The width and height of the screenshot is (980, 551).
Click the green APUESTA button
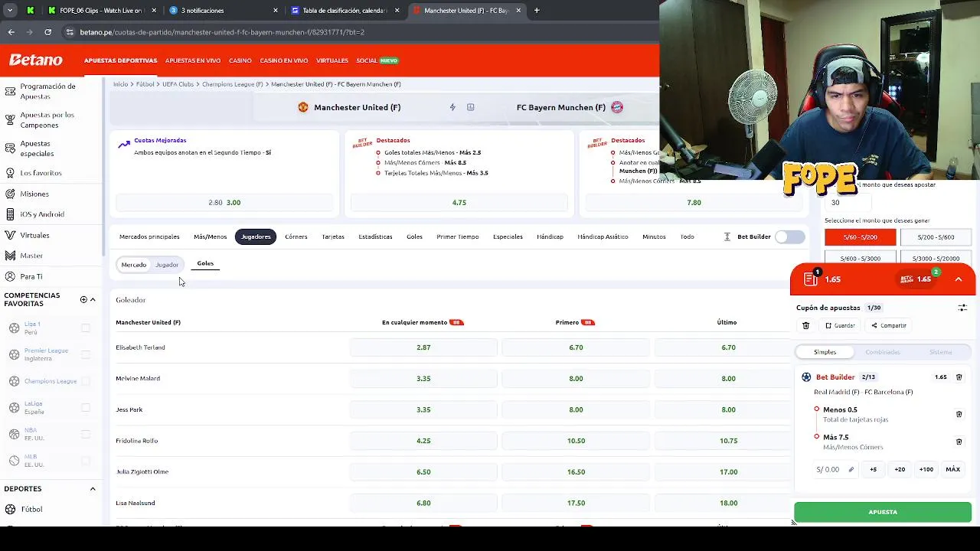click(x=883, y=512)
